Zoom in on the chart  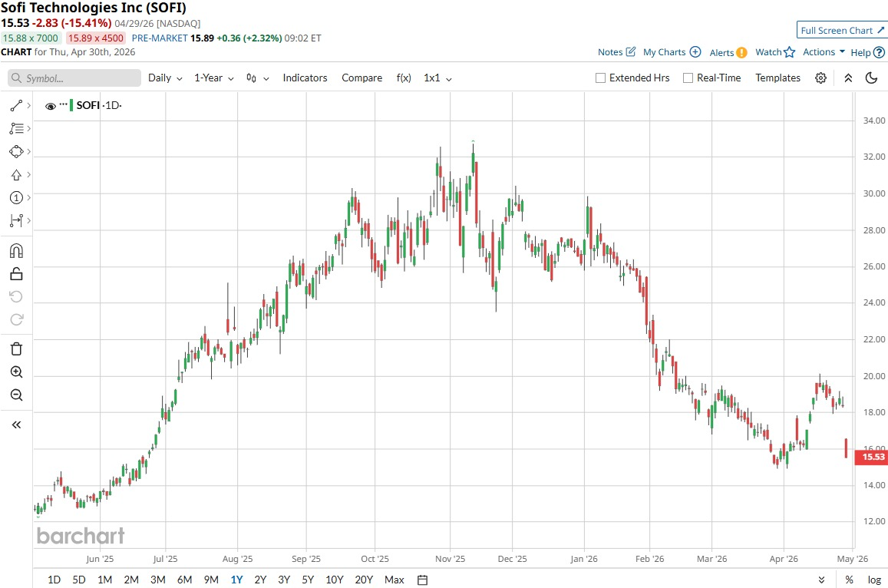click(16, 372)
